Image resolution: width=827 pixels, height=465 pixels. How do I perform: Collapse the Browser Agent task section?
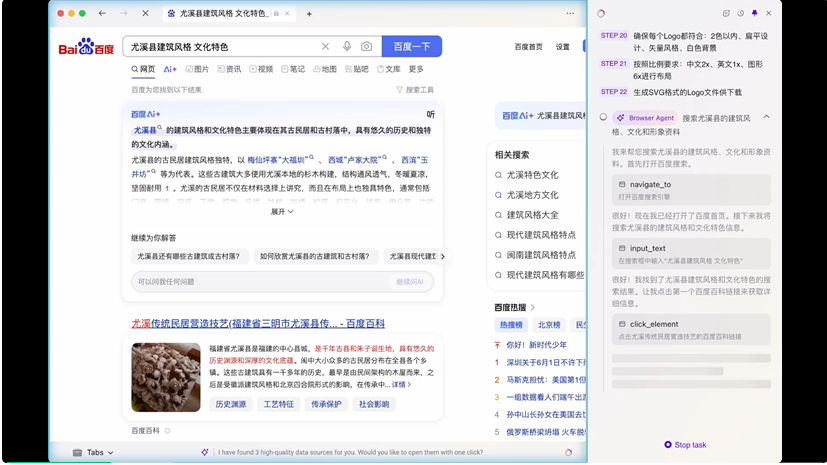click(766, 117)
